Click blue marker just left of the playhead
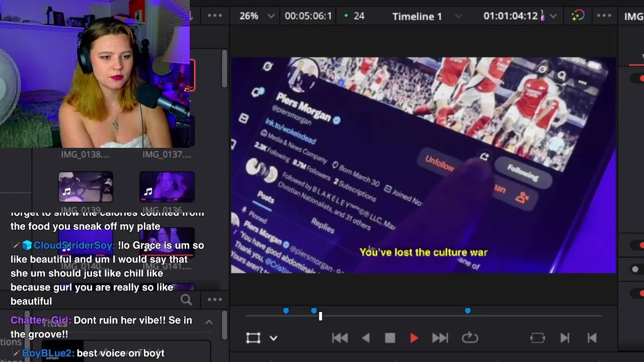Image resolution: width=644 pixels, height=362 pixels. 314,311
